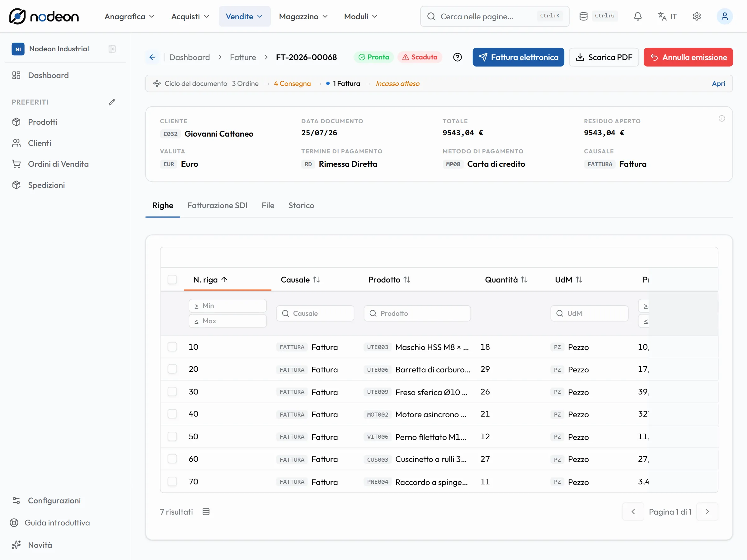Screen dimensions: 747x560
Task: Tick the checkbox for row 40
Action: pyautogui.click(x=172, y=414)
